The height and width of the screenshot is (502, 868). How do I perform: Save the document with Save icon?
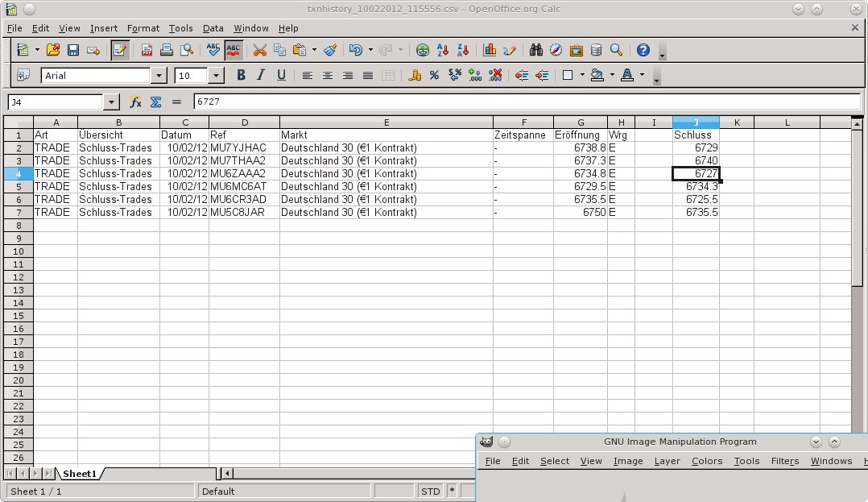[x=73, y=50]
